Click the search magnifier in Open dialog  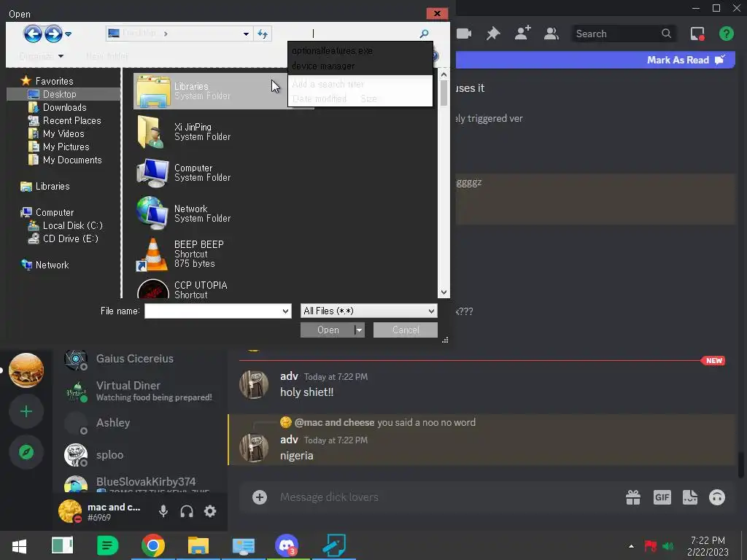pos(424,34)
